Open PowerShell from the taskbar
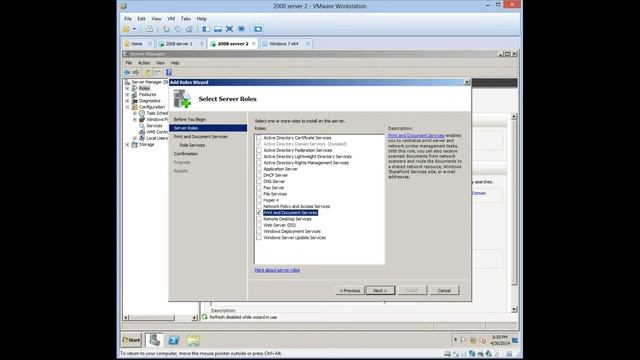 (x=174, y=340)
